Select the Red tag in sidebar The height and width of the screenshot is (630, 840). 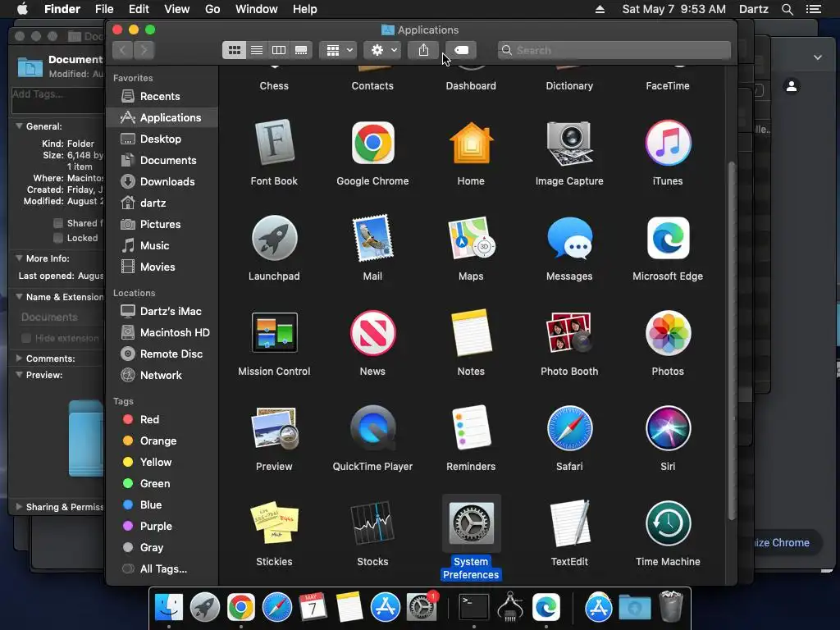point(162,419)
